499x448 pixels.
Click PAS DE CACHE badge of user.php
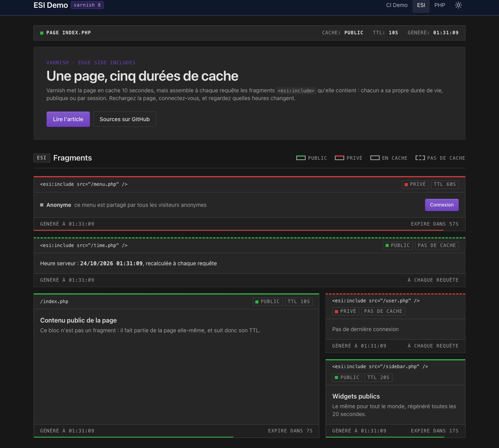click(x=383, y=311)
